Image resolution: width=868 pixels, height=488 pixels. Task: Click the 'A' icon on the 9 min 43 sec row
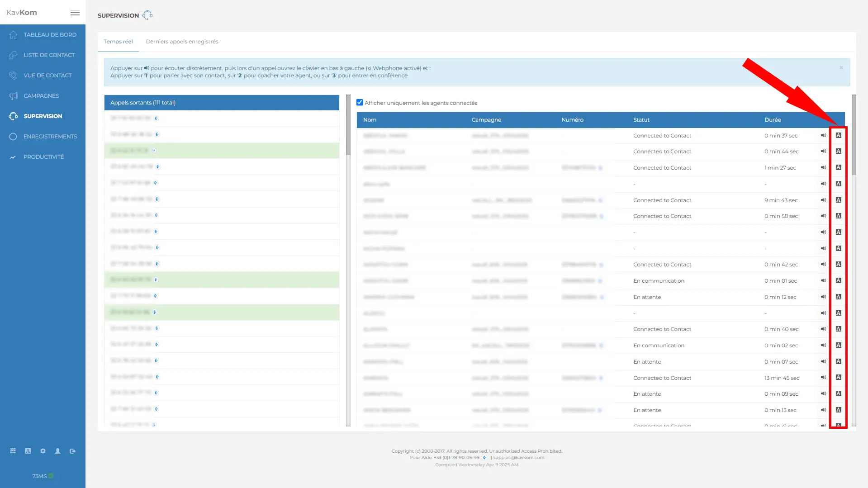838,200
